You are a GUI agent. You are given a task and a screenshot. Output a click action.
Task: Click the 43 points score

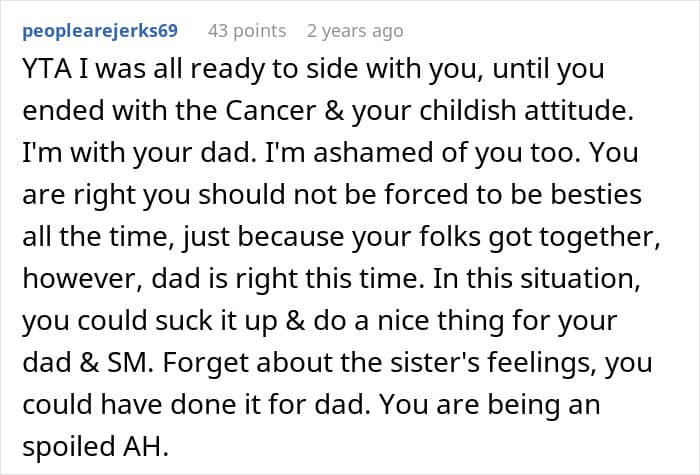[x=249, y=31]
